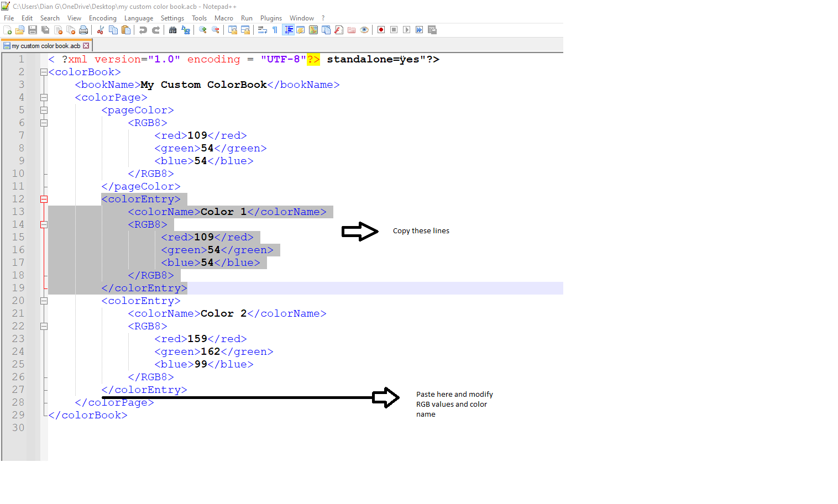Open the Language menu
This screenshot has width=838, height=504.
click(139, 18)
